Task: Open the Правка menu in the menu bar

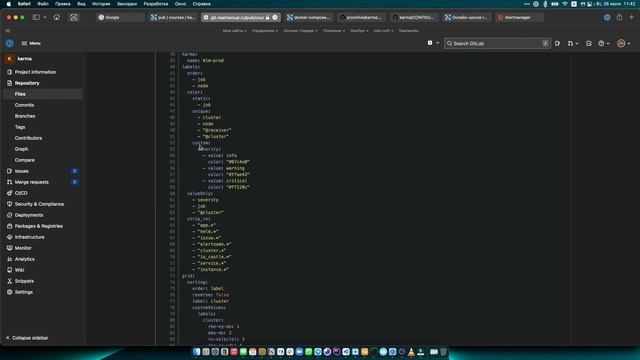Action: pos(62,4)
